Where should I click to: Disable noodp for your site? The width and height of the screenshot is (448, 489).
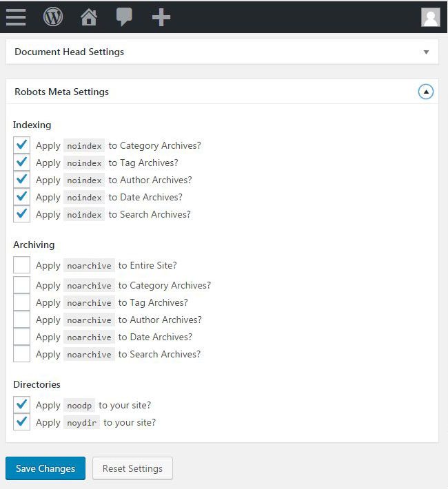(x=21, y=405)
